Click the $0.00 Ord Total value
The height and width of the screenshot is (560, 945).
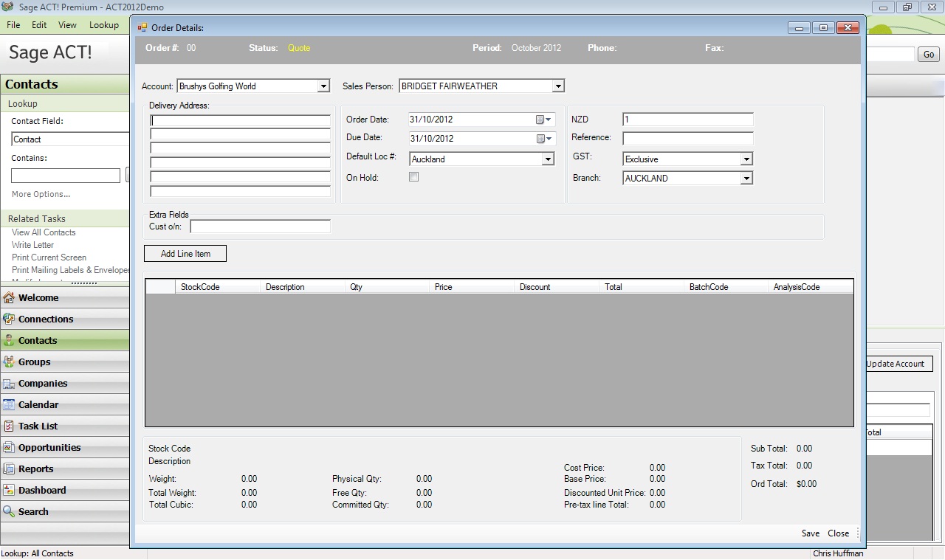(x=806, y=484)
